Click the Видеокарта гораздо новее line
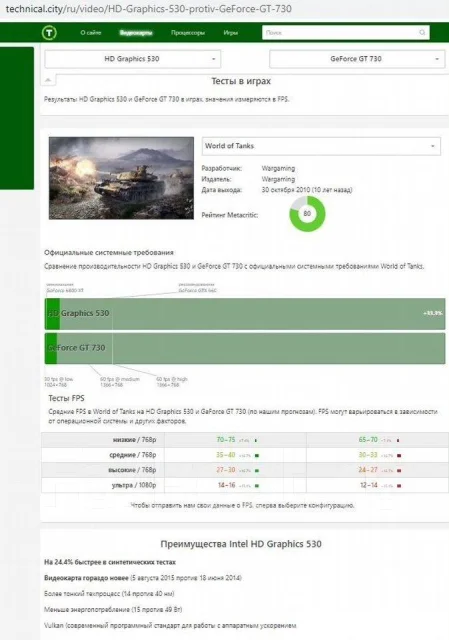The width and height of the screenshot is (449, 640). coord(142,578)
